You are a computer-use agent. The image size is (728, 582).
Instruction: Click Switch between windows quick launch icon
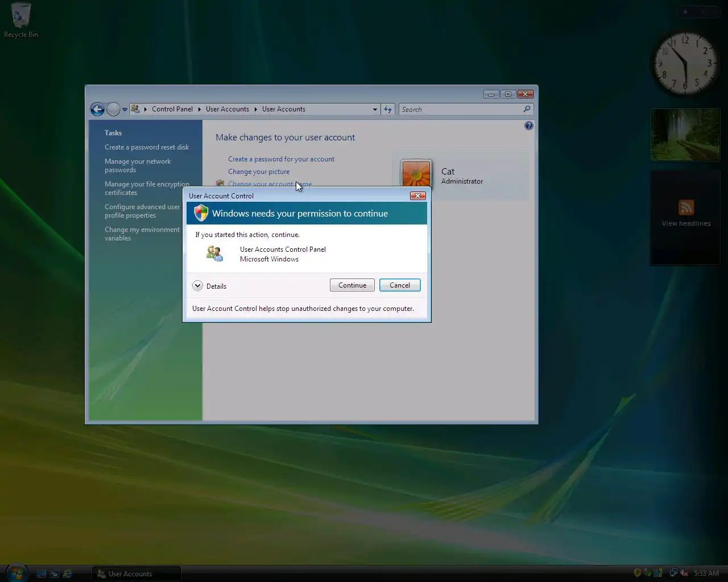(x=55, y=573)
